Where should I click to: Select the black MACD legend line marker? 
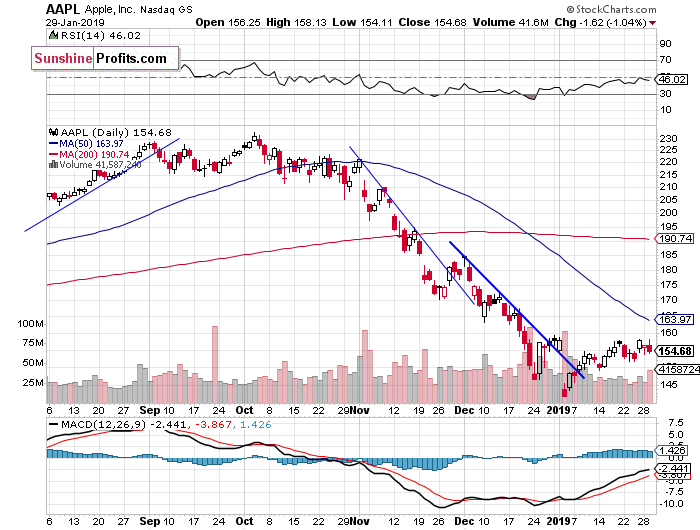[x=53, y=425]
